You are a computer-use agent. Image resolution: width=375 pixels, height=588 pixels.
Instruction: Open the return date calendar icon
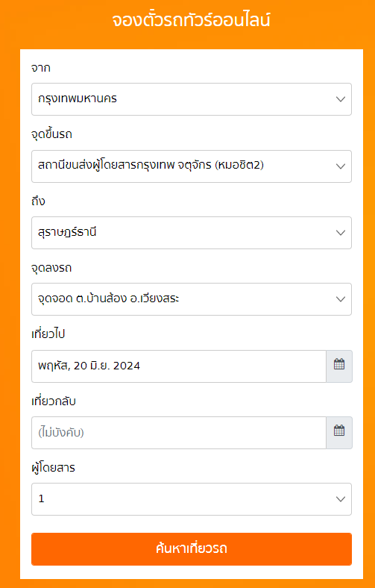click(x=339, y=432)
